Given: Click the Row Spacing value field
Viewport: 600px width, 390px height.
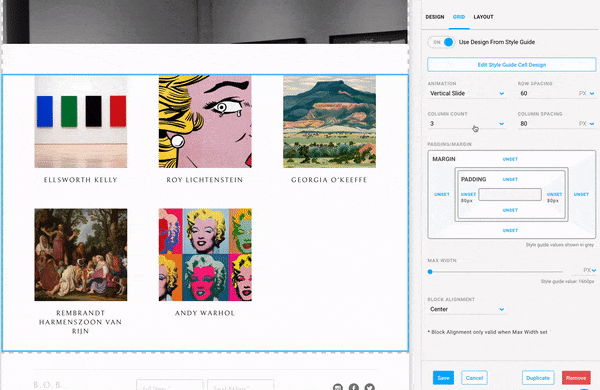Looking at the screenshot, I should click(547, 93).
